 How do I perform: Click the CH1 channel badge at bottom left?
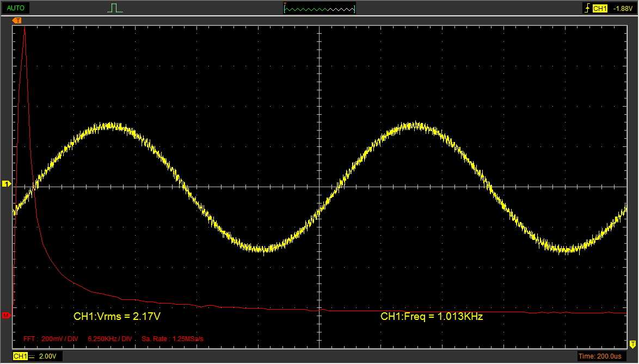click(20, 356)
